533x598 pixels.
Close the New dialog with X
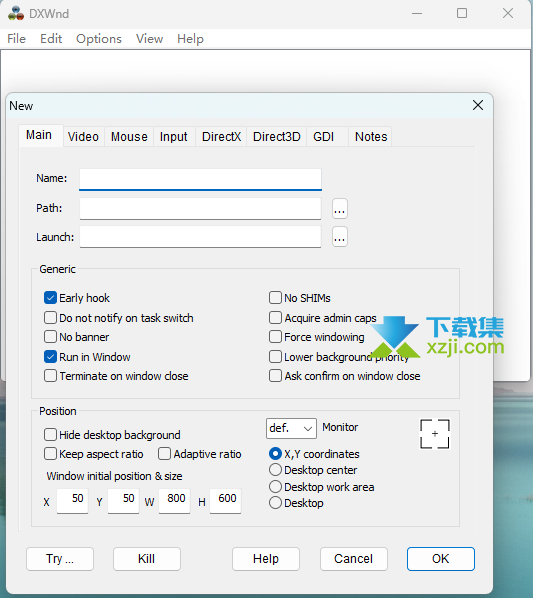(x=478, y=105)
